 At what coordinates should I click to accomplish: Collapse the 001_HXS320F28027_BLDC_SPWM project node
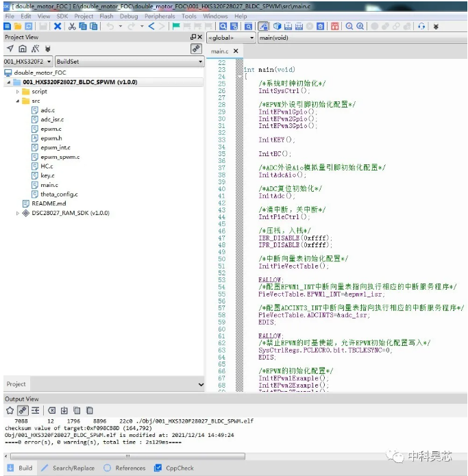pyautogui.click(x=8, y=82)
